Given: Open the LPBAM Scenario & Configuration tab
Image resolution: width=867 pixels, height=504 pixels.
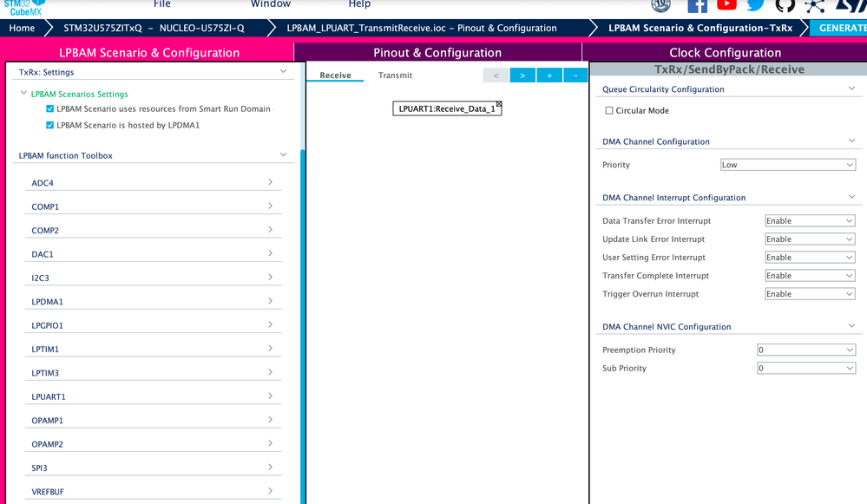Looking at the screenshot, I should point(149,53).
